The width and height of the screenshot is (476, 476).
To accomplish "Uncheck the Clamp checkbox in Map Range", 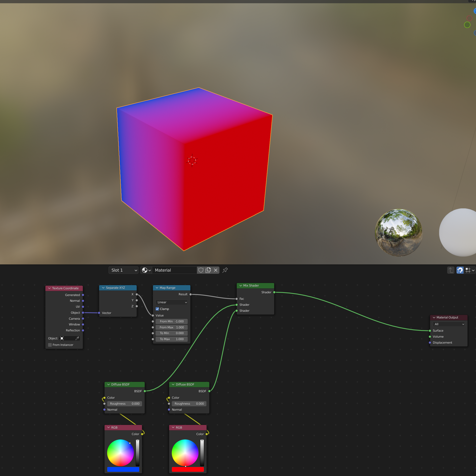I will click(157, 309).
